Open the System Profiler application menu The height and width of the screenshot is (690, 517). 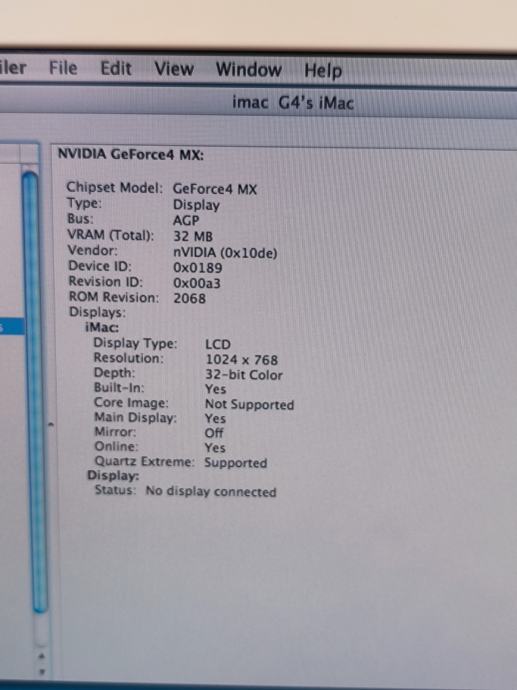click(x=13, y=67)
